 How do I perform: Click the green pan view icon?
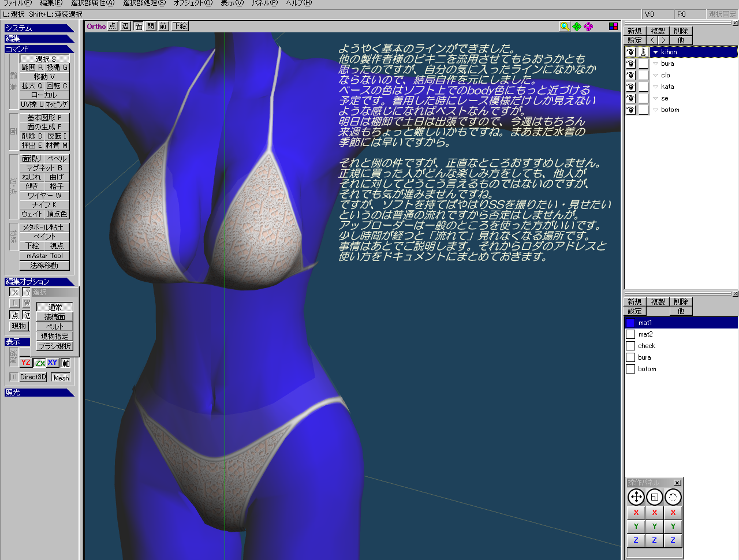[x=577, y=27]
